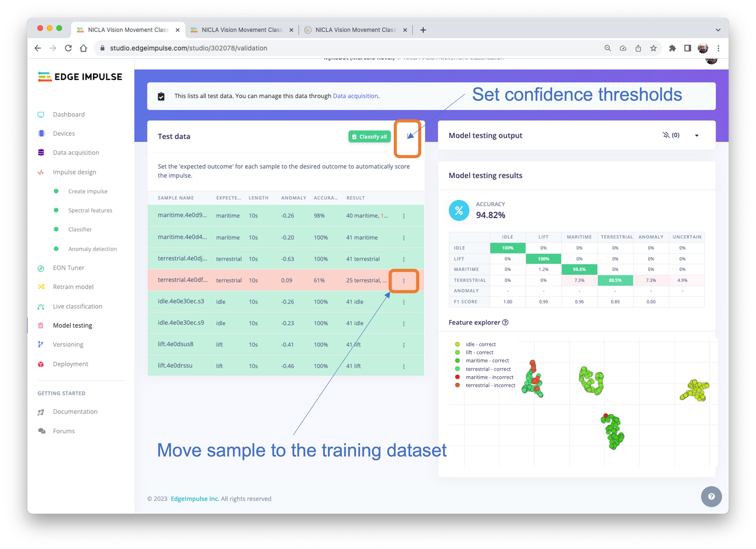Open Feature explorer help icon
This screenshot has width=756, height=549.
point(505,323)
